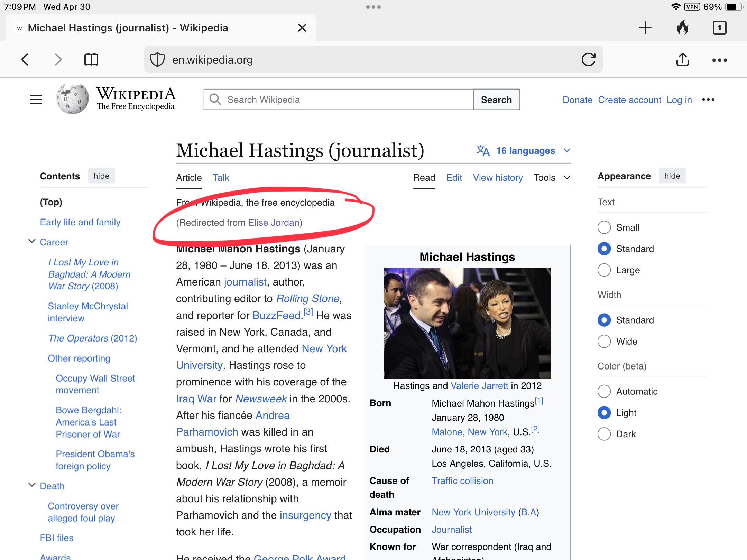Open the Hastings and Jarrett infobox photo

click(x=467, y=323)
